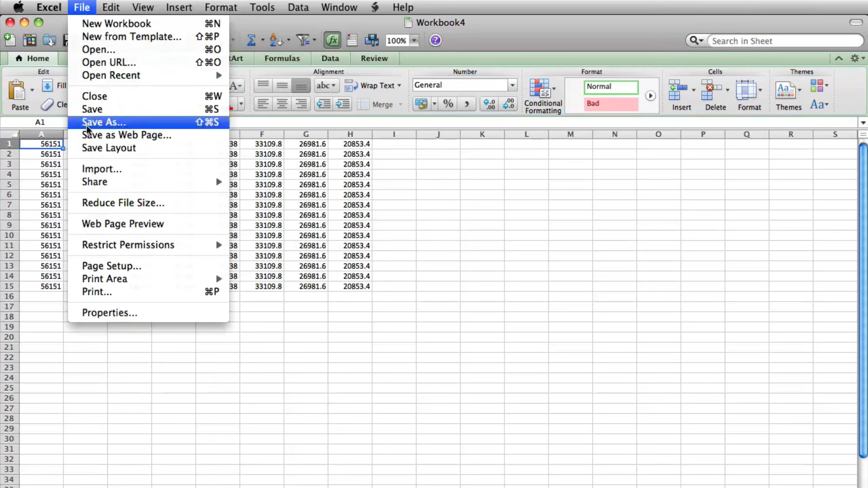The image size is (868, 488).
Task: Open the script menu icon
Action: click(x=375, y=7)
